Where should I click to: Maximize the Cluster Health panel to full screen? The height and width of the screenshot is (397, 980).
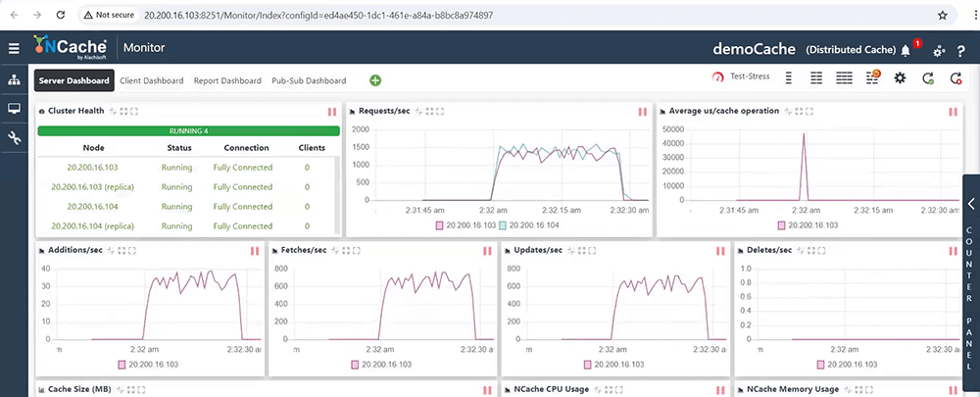(x=133, y=112)
